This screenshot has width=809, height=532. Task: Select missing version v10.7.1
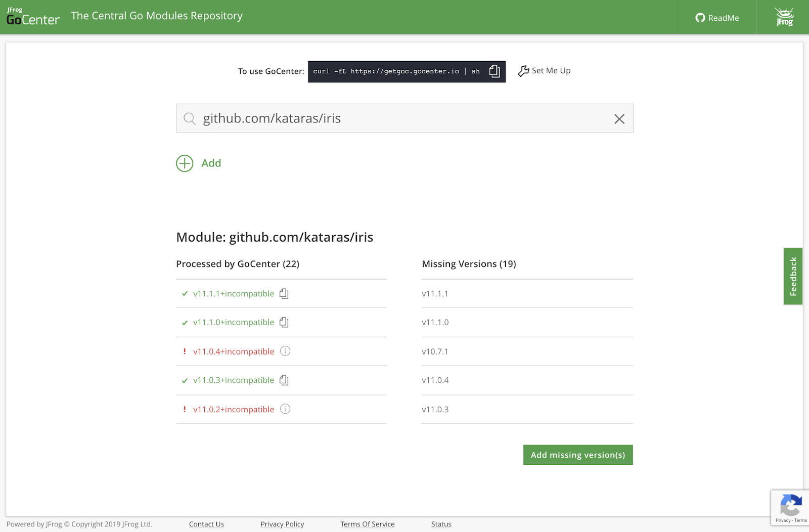(x=435, y=351)
